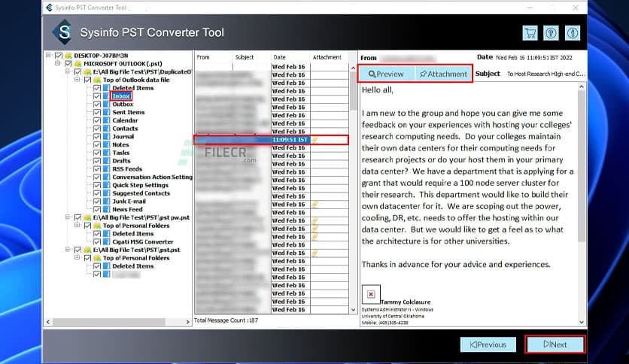Click the News Feed folder icon
629x364 pixels.
click(x=106, y=209)
